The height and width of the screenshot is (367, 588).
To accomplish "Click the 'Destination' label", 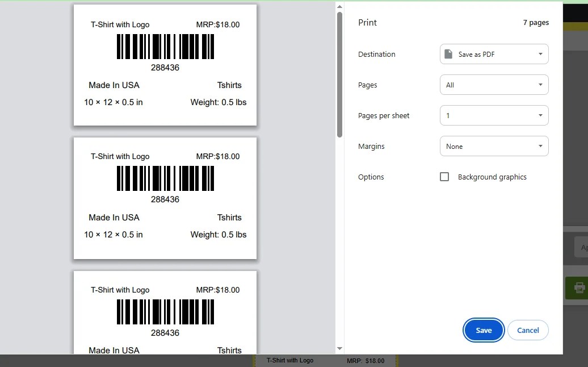I will tap(376, 55).
